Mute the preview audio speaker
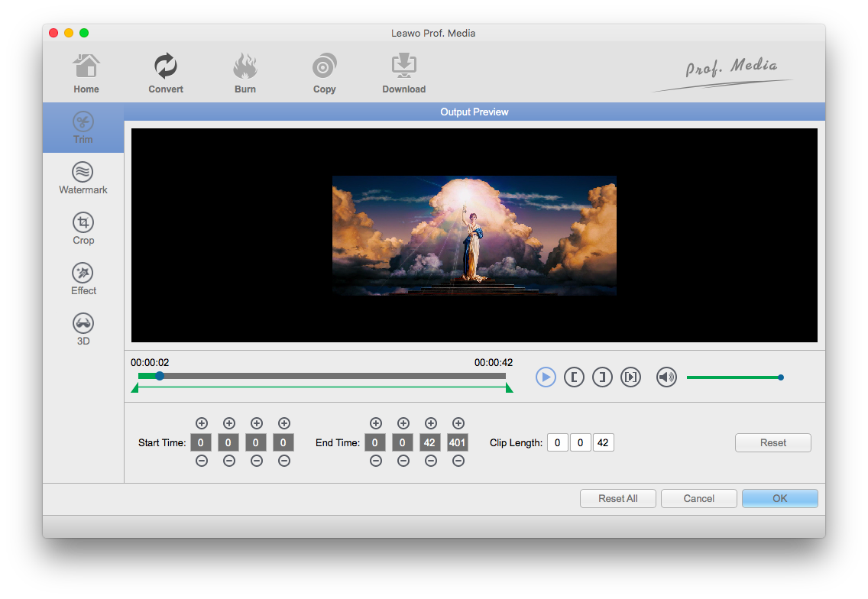The image size is (868, 599). tap(666, 377)
